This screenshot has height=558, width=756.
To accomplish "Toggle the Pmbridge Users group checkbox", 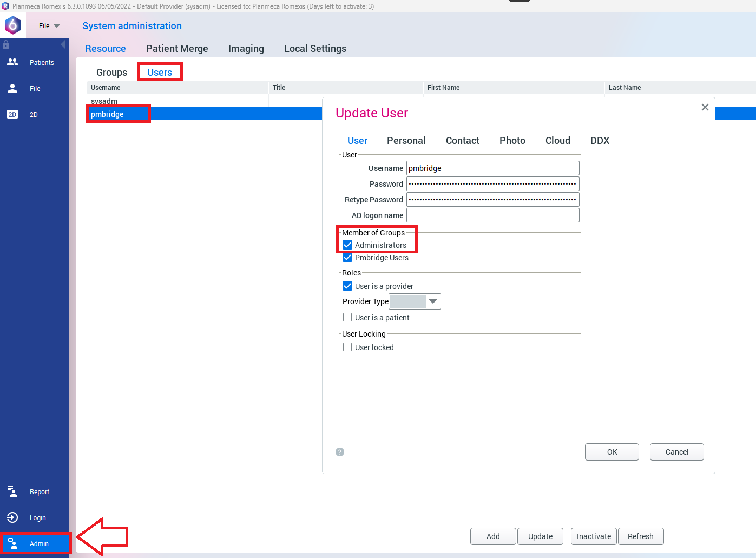I will pyautogui.click(x=347, y=258).
